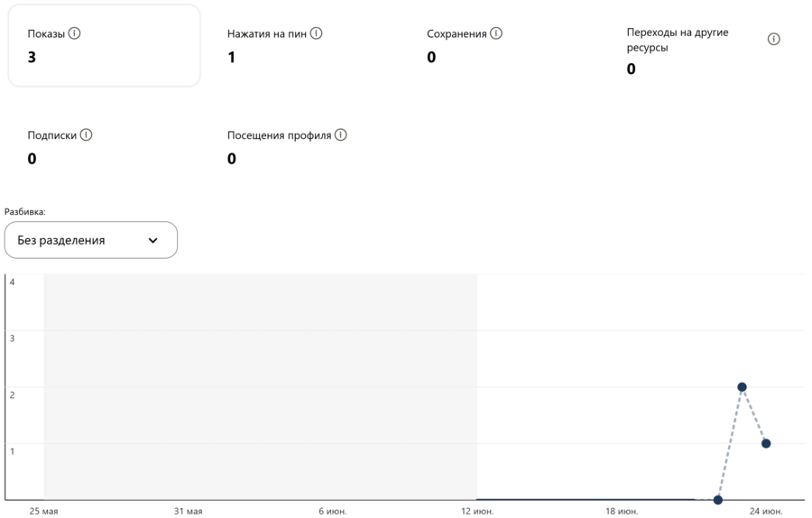Click the grey shaded chart area

tap(260, 386)
